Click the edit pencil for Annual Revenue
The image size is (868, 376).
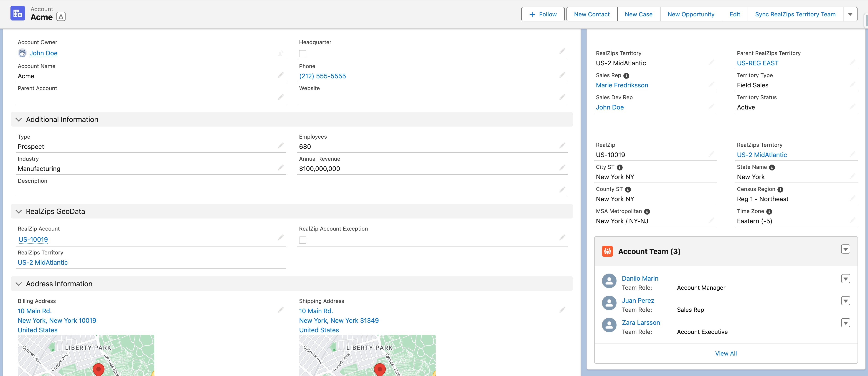point(562,168)
